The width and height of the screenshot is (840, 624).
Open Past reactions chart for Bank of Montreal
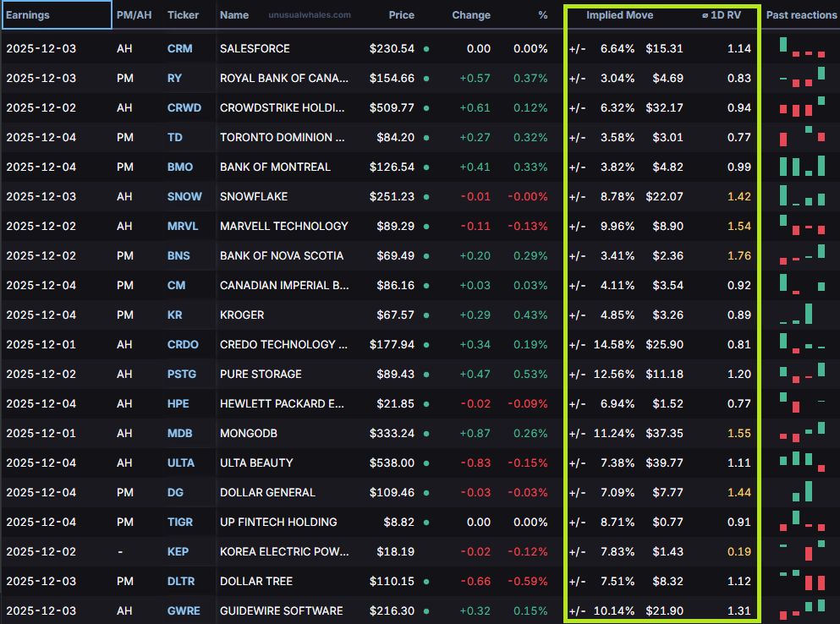click(x=801, y=166)
